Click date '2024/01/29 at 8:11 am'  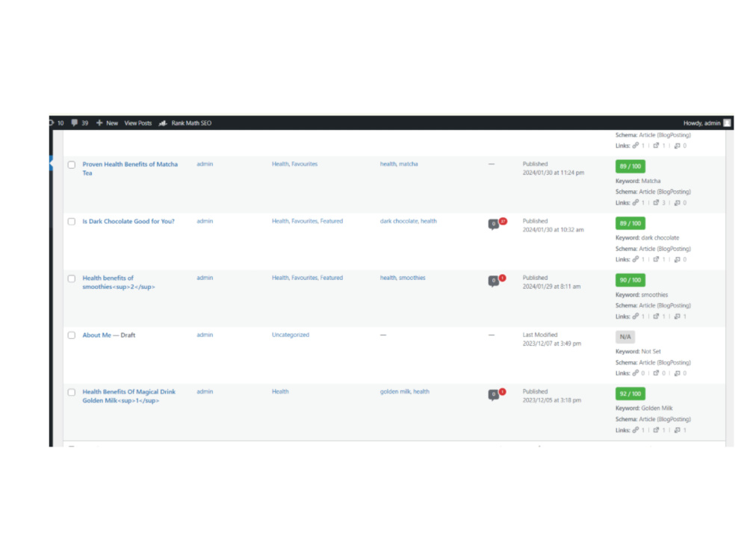[x=552, y=287]
